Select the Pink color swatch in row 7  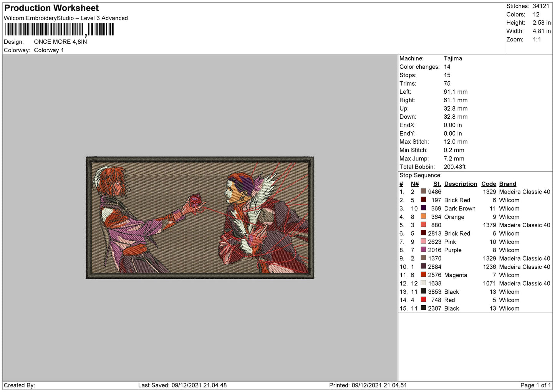423,241
